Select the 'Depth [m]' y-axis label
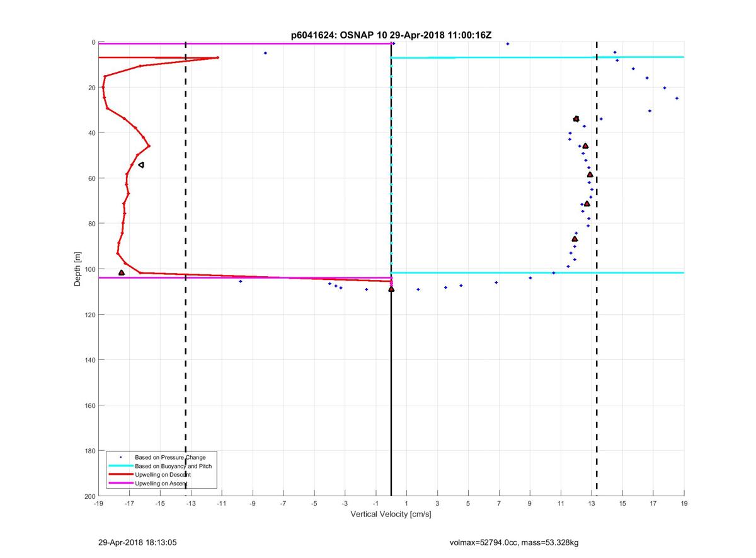 point(78,269)
